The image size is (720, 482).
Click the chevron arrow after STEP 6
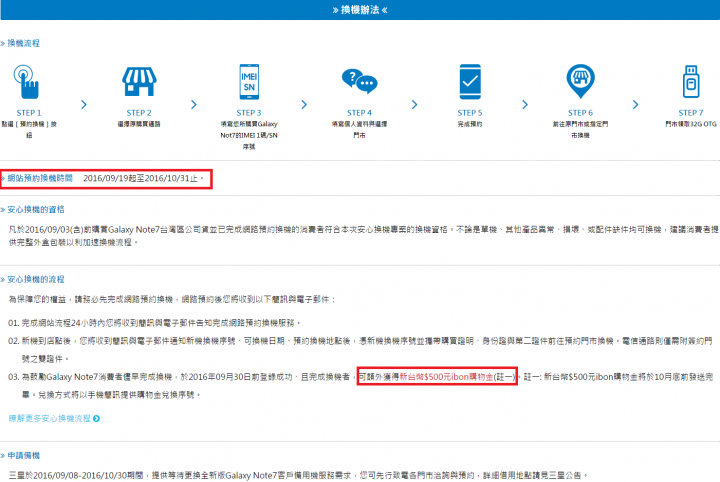636,105
